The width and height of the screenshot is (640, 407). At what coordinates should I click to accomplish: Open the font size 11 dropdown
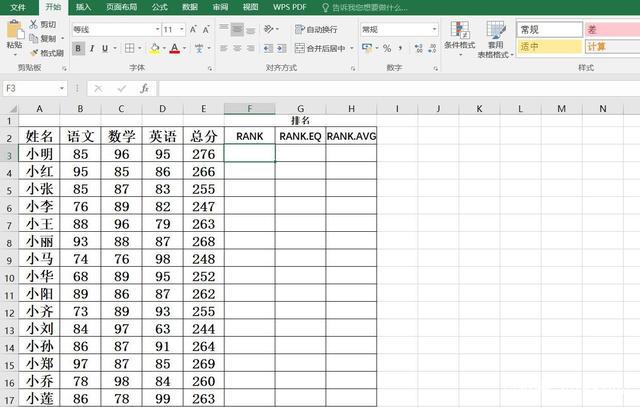click(182, 29)
